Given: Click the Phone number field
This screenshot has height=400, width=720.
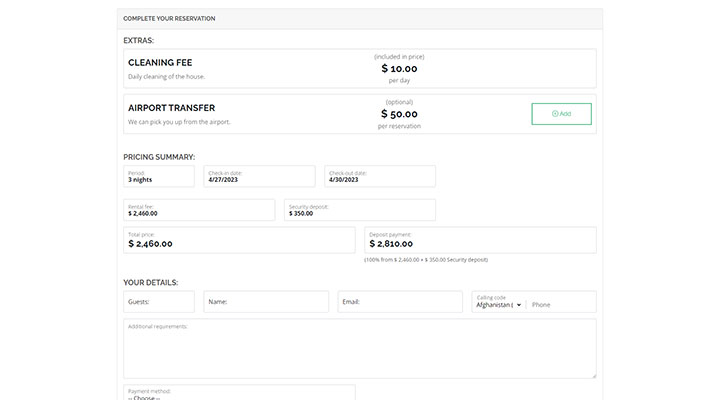Looking at the screenshot, I should point(562,305).
